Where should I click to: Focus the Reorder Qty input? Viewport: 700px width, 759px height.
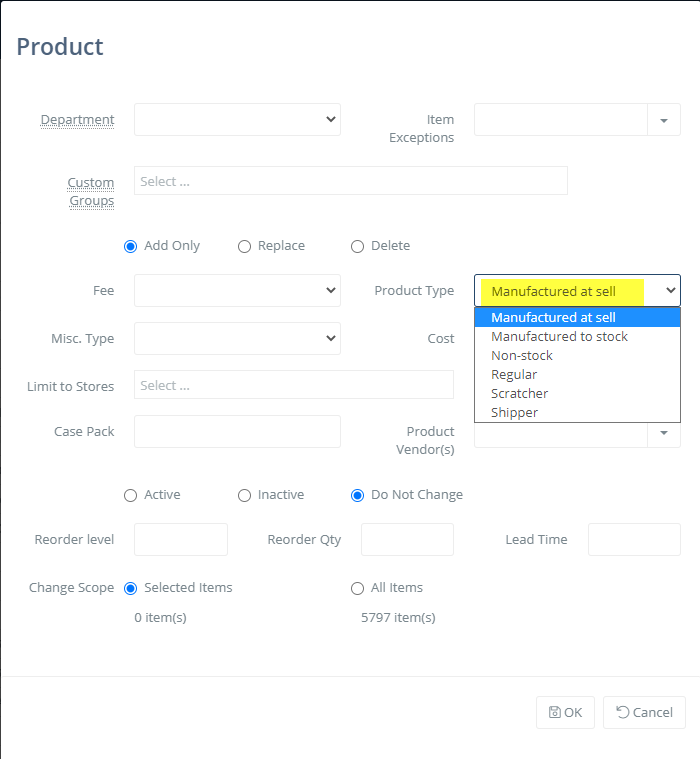tap(407, 539)
